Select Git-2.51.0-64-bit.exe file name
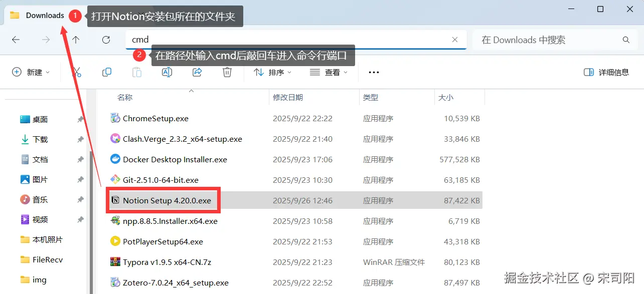Image resolution: width=644 pixels, height=294 pixels. point(160,180)
